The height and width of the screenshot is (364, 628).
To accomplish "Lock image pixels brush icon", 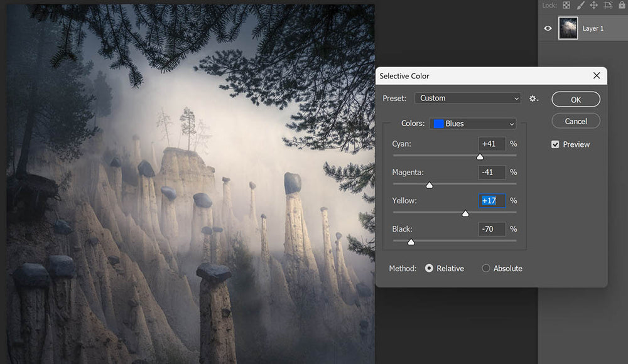I will [580, 5].
